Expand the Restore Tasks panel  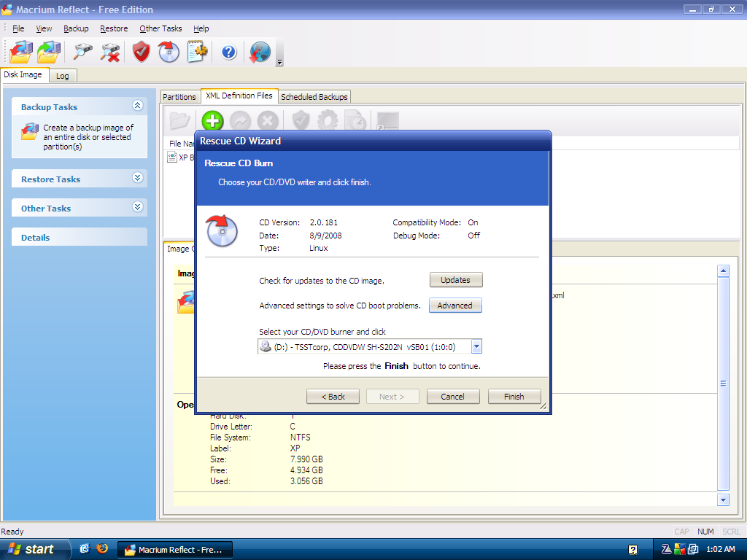[138, 178]
